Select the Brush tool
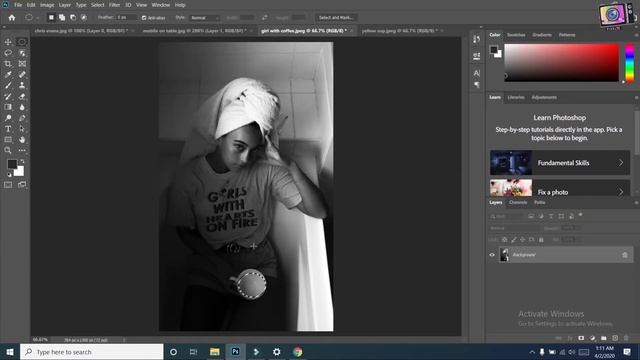This screenshot has width=640, height=360. pyautogui.click(x=8, y=85)
